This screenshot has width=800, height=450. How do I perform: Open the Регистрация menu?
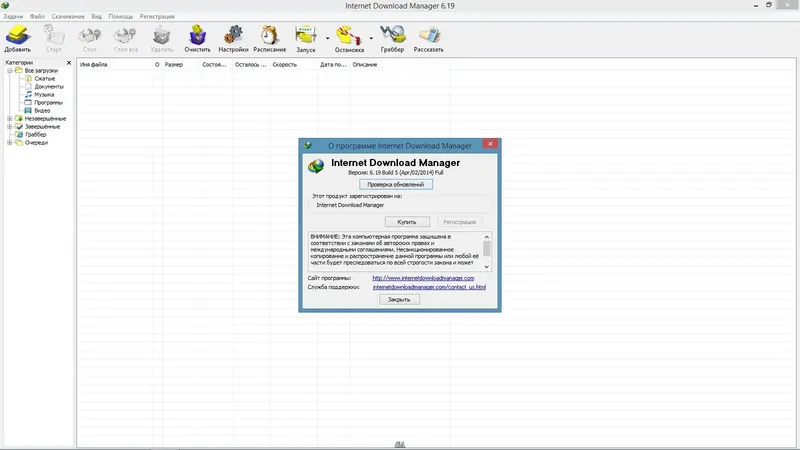pyautogui.click(x=157, y=16)
